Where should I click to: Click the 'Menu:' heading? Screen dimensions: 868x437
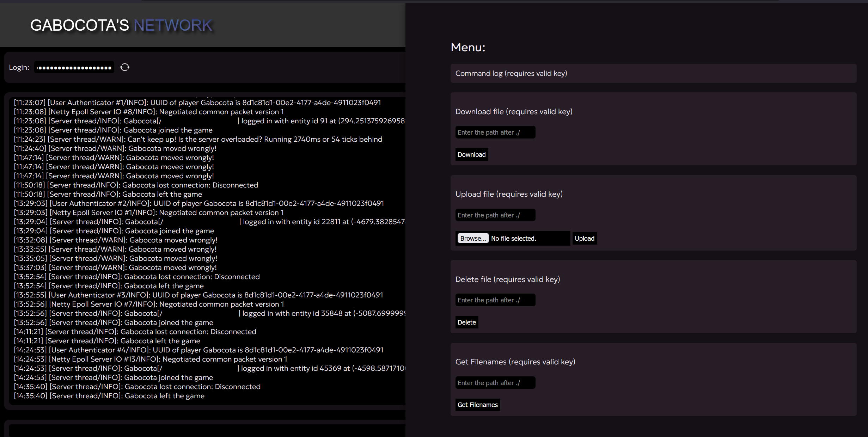click(468, 47)
